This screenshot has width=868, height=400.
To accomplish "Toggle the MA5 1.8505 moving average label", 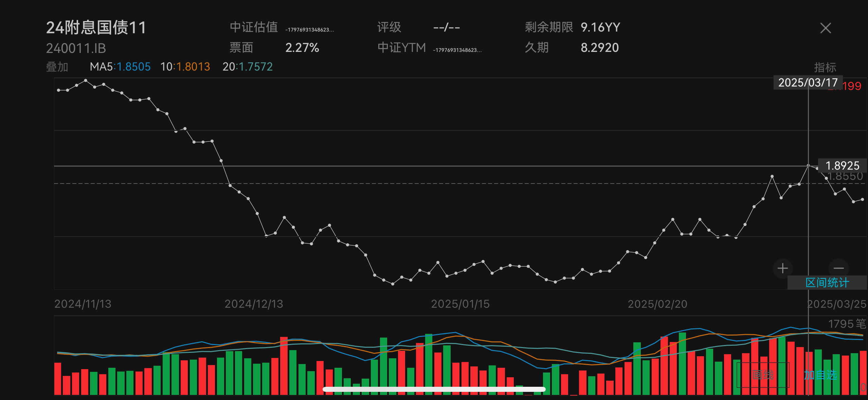I will [x=120, y=67].
